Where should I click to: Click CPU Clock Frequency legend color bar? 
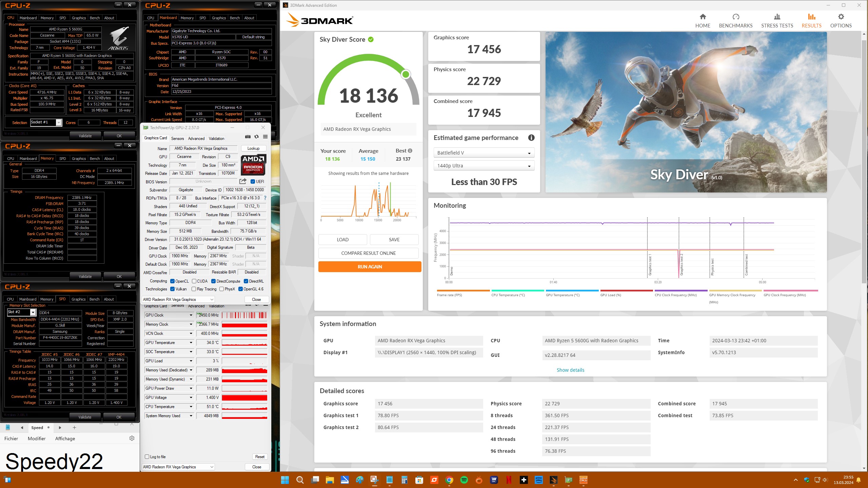point(681,290)
